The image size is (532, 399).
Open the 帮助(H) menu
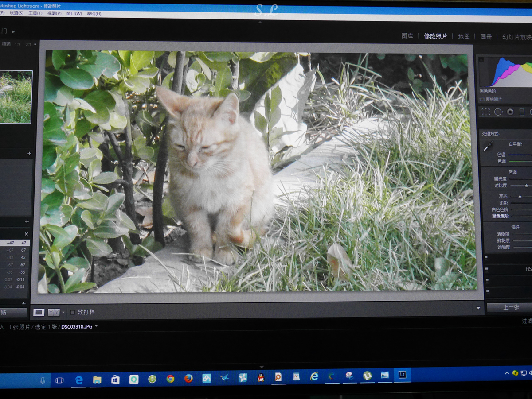[x=94, y=14]
